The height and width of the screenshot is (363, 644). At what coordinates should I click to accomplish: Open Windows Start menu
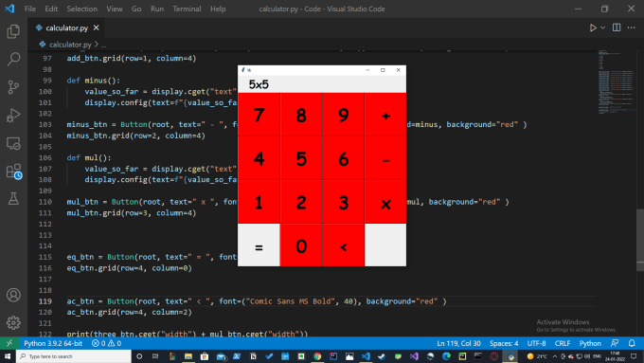click(x=8, y=356)
